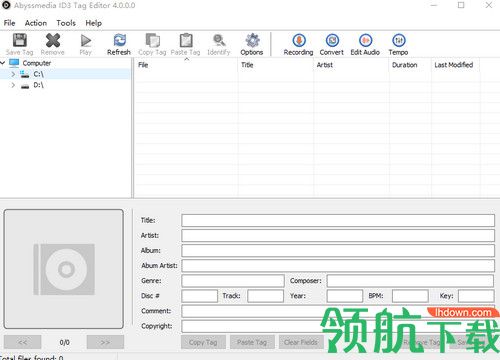Click the Computer icon in tree
This screenshot has width=500, height=360.
click(14, 63)
